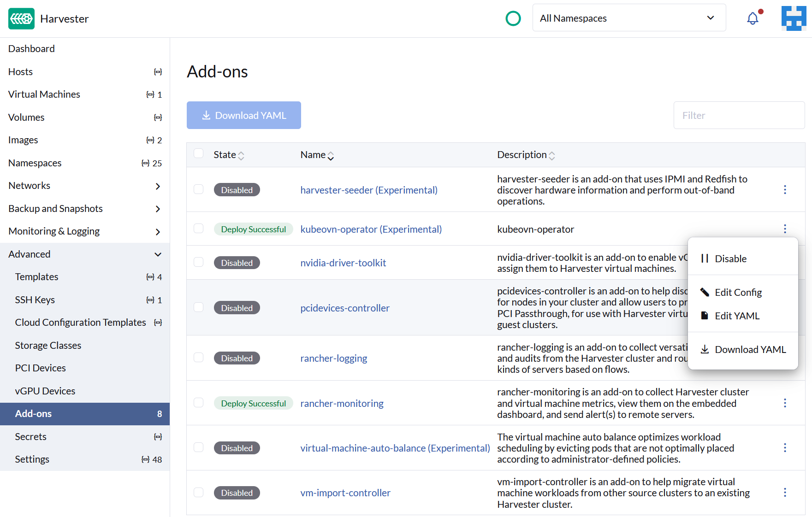Viewport: 812px width, 517px height.
Task: Open the All Namespaces dropdown
Action: click(629, 18)
